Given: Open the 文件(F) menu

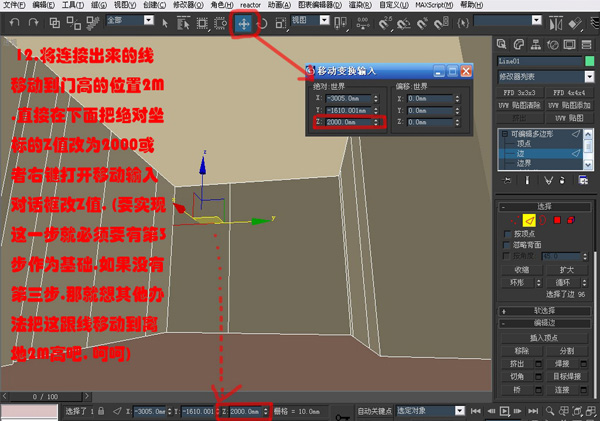Looking at the screenshot, I should 14,5.
